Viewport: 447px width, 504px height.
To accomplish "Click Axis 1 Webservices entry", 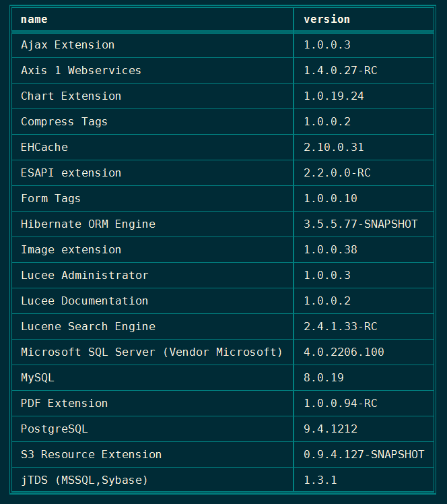I will click(x=81, y=71).
